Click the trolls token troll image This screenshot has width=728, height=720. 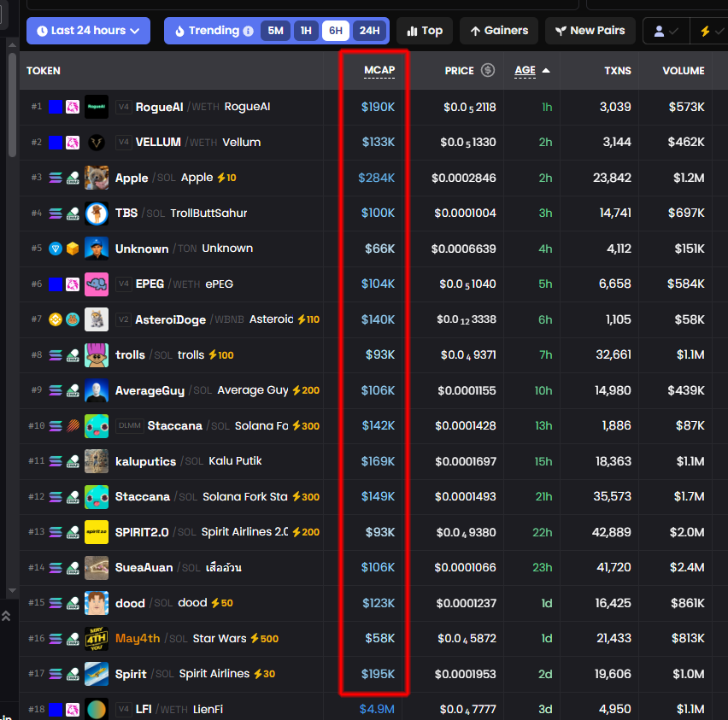point(97,355)
